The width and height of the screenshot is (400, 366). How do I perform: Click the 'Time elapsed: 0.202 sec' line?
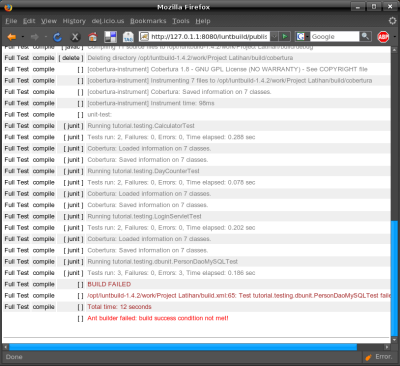pos(171,228)
